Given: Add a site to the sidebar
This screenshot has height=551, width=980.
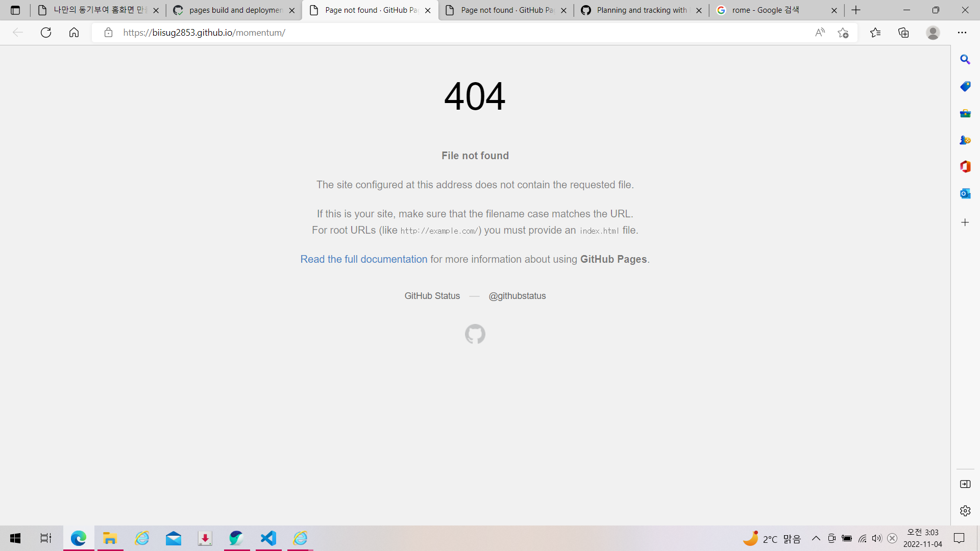Looking at the screenshot, I should point(965,222).
